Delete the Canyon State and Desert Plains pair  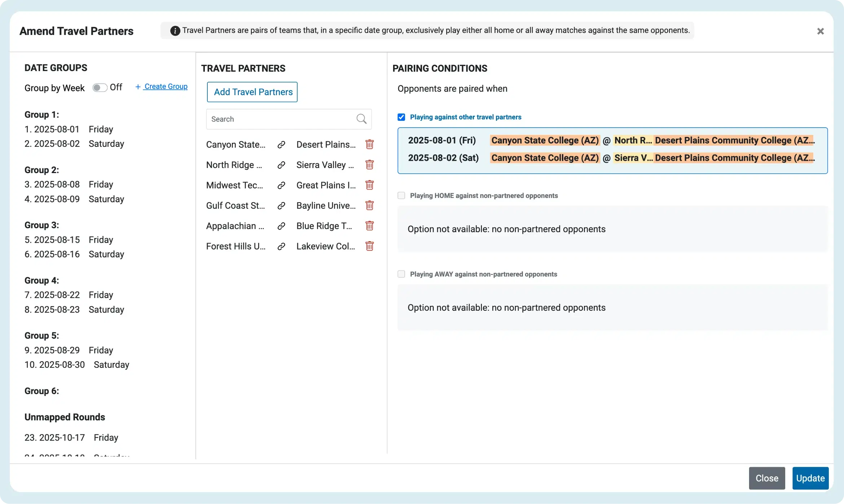pos(369,145)
